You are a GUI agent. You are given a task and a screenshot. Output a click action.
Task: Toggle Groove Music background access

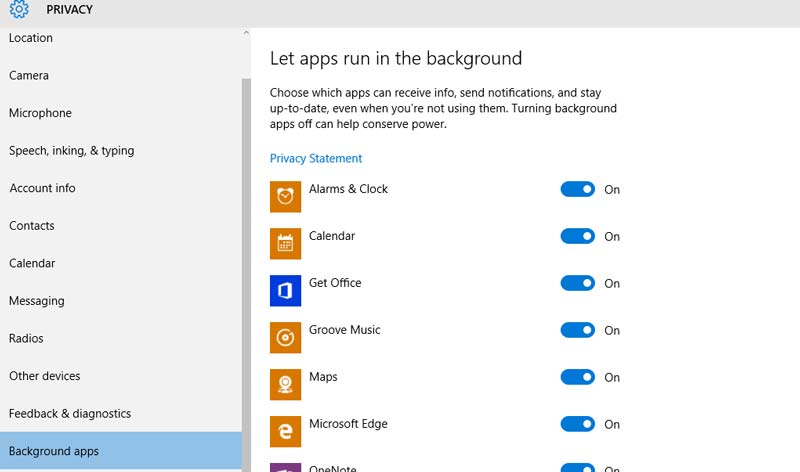coord(578,330)
